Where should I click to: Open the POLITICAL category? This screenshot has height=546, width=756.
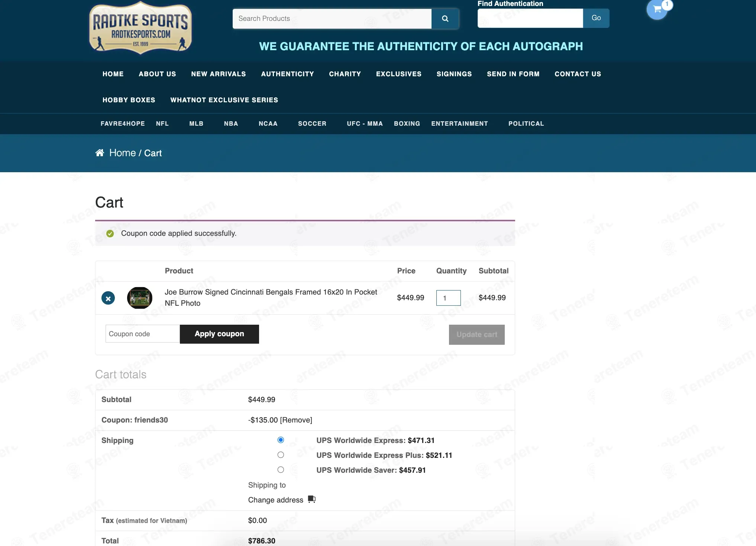[526, 123]
